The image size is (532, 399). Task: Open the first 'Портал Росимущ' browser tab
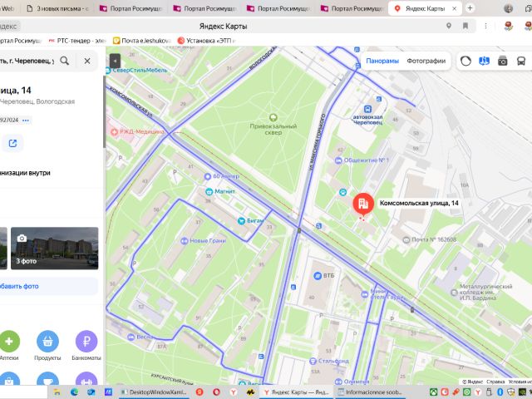click(131, 8)
